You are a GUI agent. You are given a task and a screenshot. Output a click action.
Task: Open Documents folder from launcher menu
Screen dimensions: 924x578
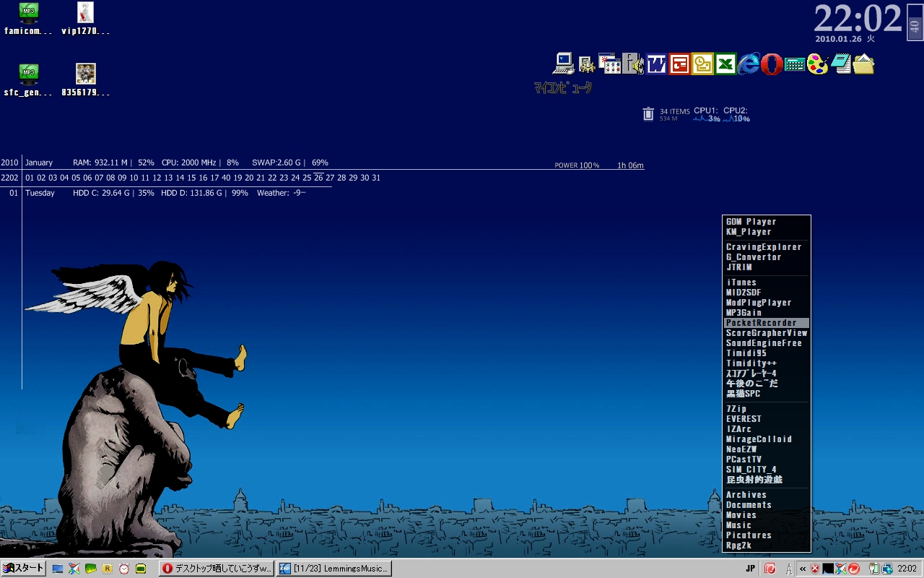click(x=767, y=505)
